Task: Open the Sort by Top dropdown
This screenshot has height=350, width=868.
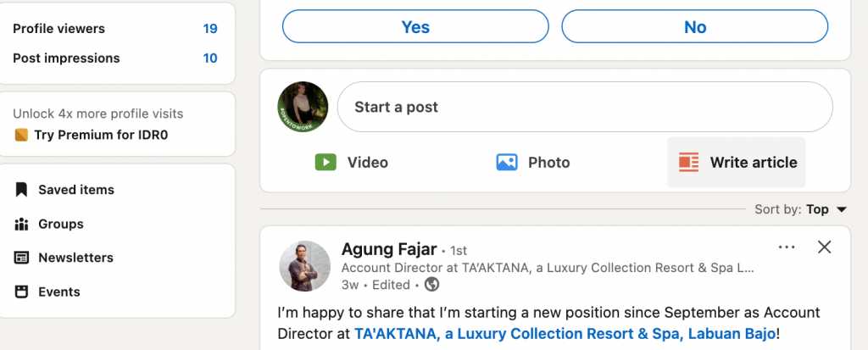Action: click(800, 209)
